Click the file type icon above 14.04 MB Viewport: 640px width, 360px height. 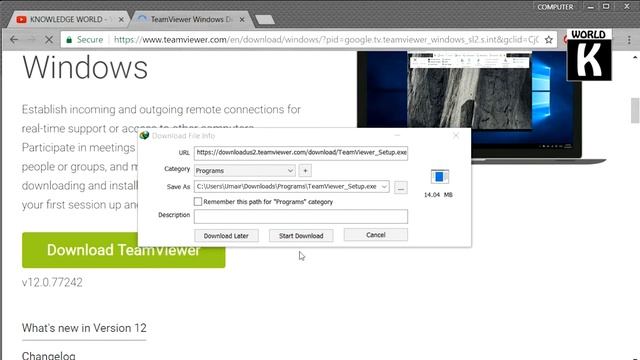coord(439,177)
